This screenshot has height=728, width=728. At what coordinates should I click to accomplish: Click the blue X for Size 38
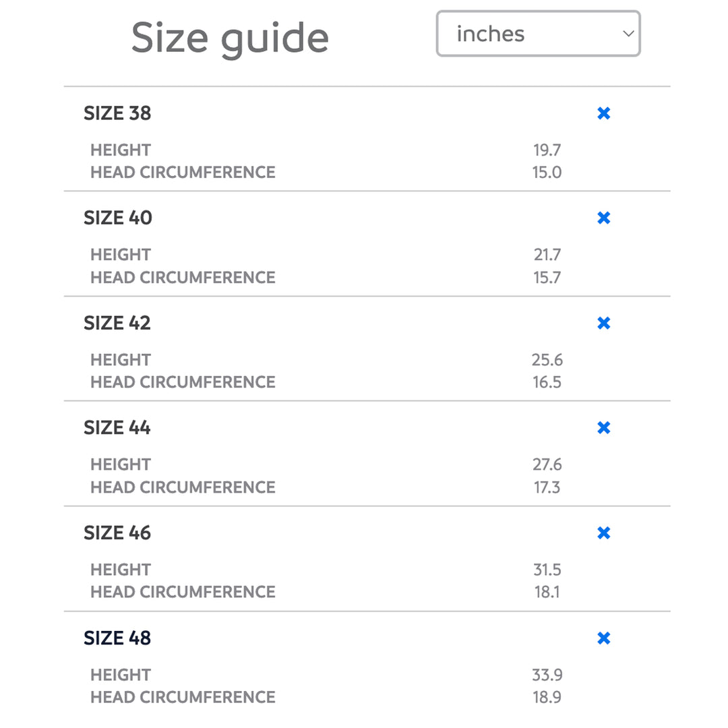pyautogui.click(x=604, y=113)
